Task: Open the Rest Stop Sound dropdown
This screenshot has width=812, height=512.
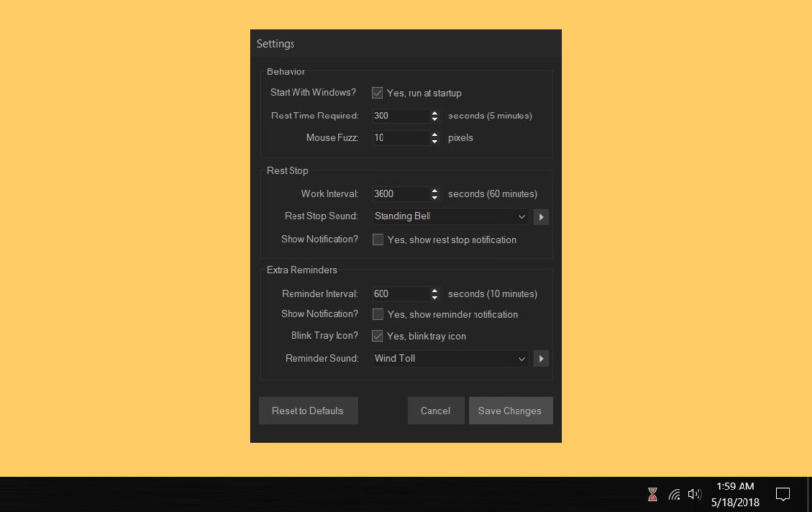Action: 450,216
